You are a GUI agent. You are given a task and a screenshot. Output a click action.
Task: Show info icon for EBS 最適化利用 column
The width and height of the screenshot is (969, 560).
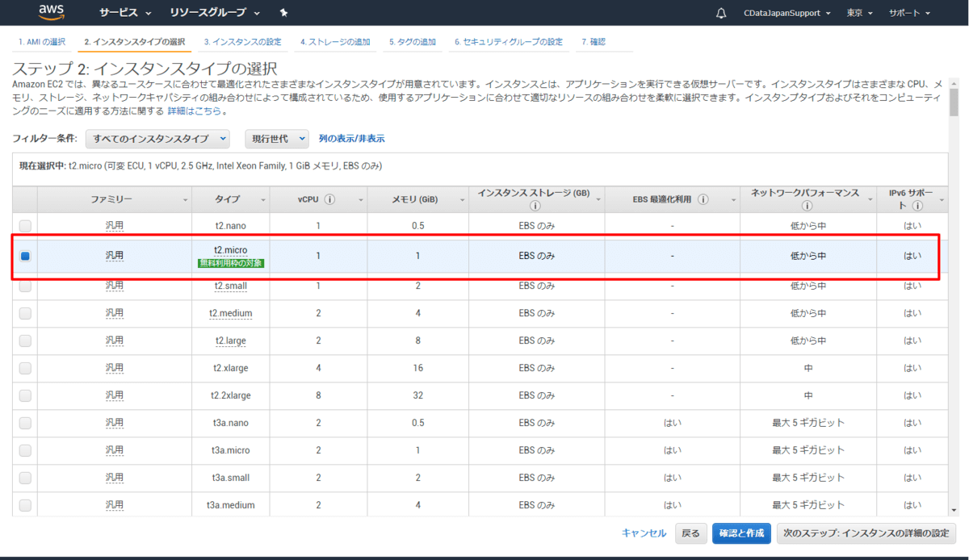(x=703, y=199)
